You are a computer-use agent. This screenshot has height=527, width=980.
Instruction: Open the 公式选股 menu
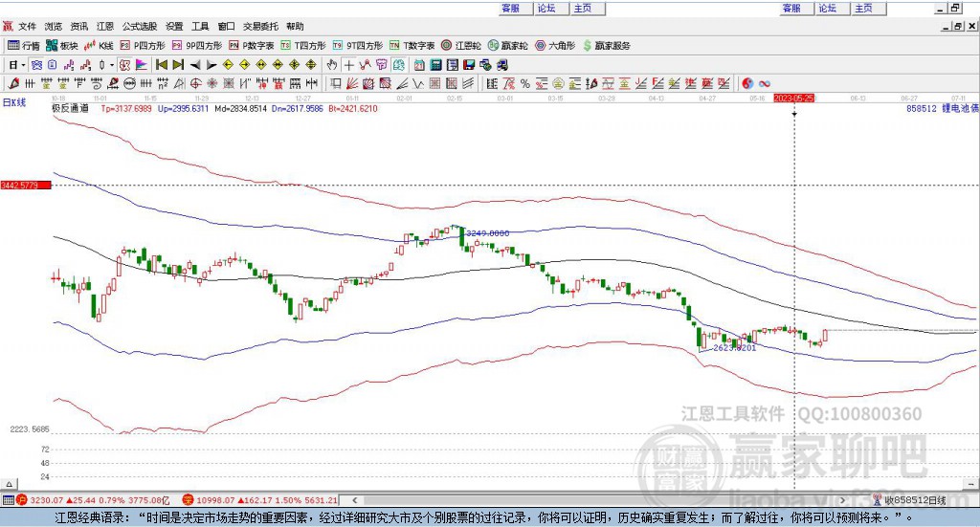point(140,26)
